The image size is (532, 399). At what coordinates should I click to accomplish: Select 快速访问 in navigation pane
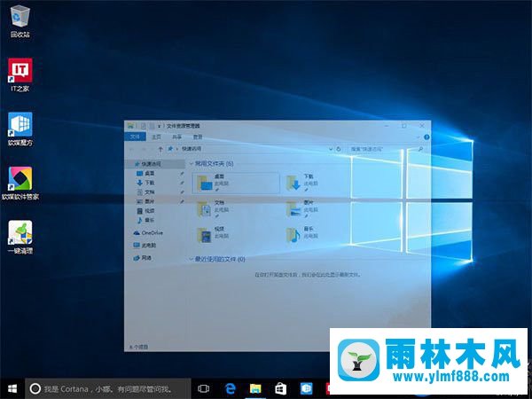pos(151,164)
